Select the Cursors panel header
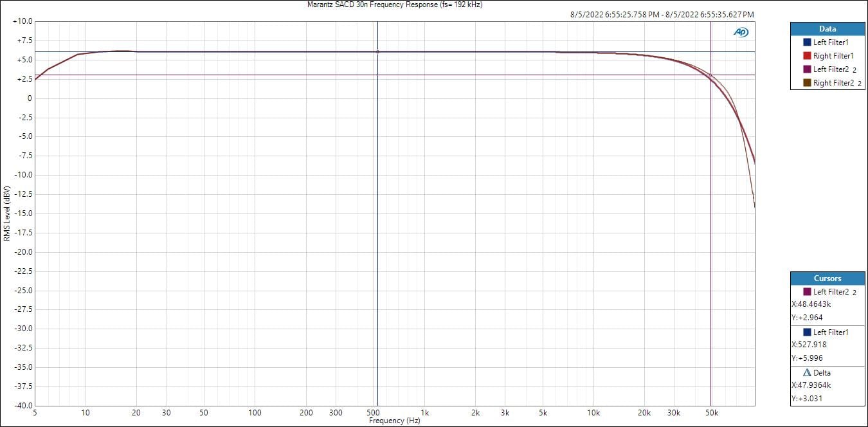This screenshot has height=427, width=868. [x=827, y=278]
